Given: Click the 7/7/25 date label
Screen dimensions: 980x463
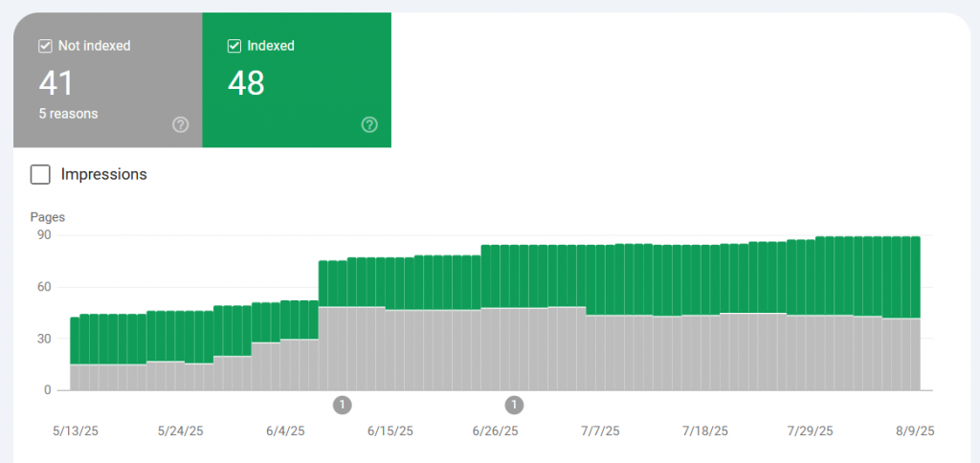Looking at the screenshot, I should click(x=601, y=431).
